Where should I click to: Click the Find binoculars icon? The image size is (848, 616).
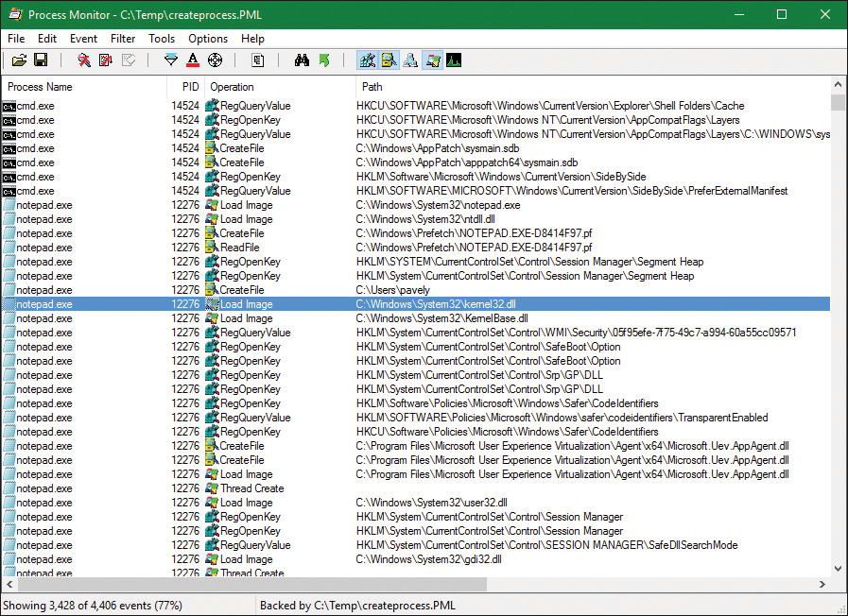coord(303,60)
